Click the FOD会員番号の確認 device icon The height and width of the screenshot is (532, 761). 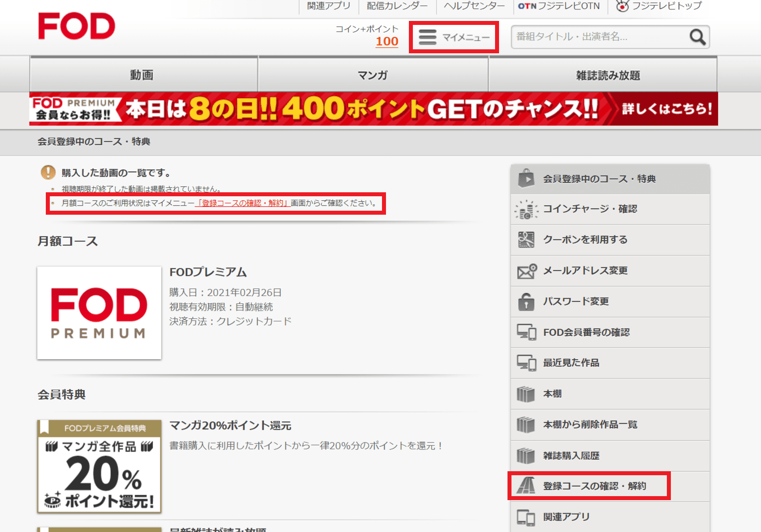(526, 332)
